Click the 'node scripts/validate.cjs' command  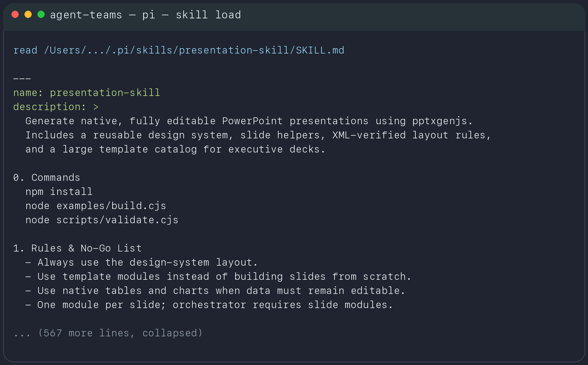coord(102,220)
